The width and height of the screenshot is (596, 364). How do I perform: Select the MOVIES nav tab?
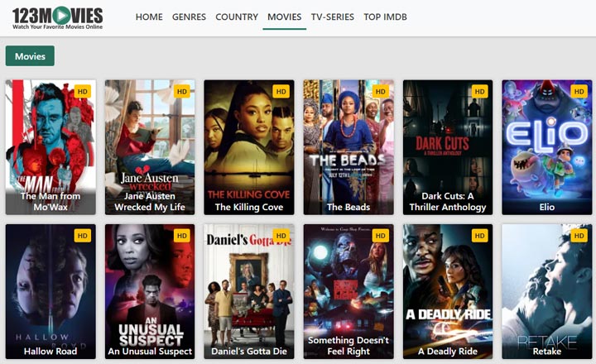284,17
